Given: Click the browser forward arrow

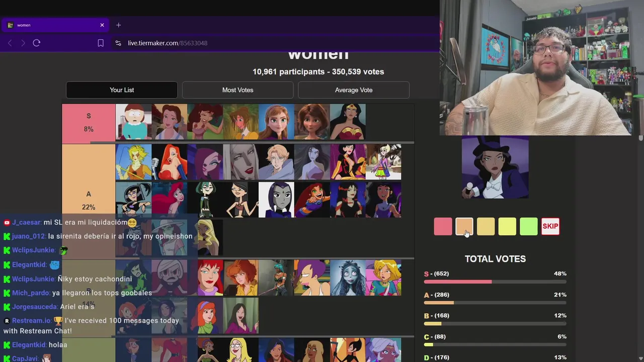Looking at the screenshot, I should click(23, 43).
